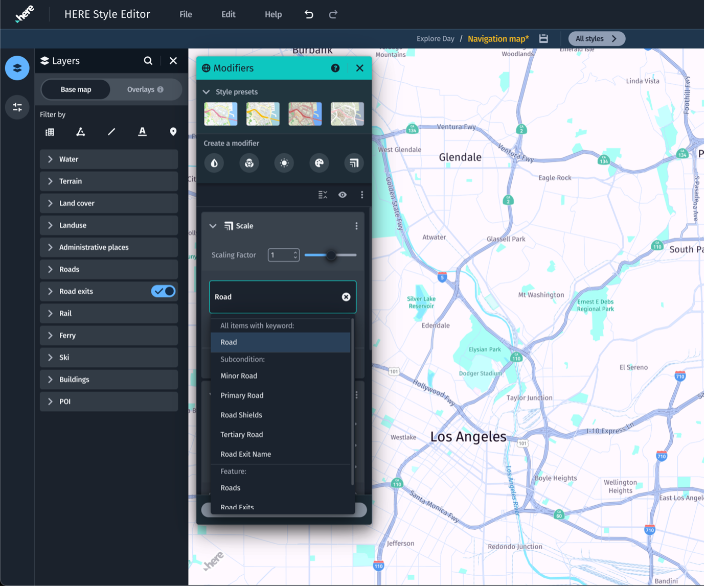The image size is (706, 588).
Task: Click the undo arrow icon
Action: [309, 14]
